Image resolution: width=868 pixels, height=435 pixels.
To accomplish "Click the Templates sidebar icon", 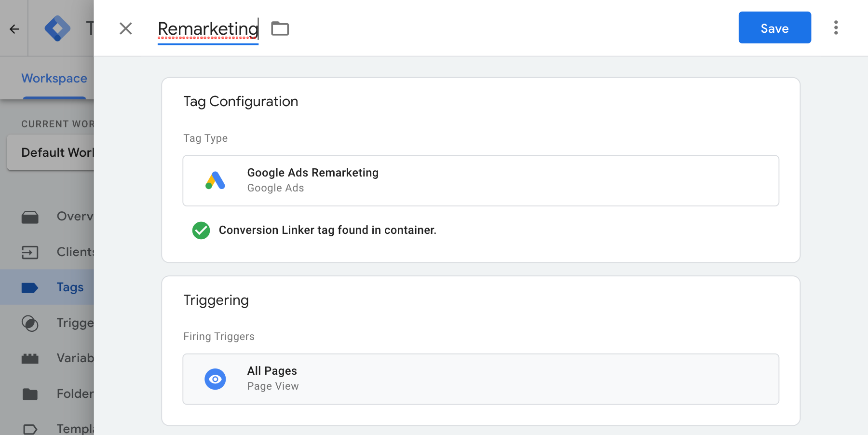I will point(30,427).
